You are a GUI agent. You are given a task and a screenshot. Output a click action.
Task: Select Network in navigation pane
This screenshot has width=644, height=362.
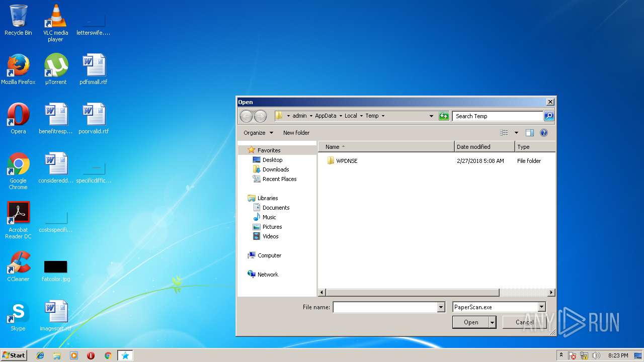coord(268,275)
